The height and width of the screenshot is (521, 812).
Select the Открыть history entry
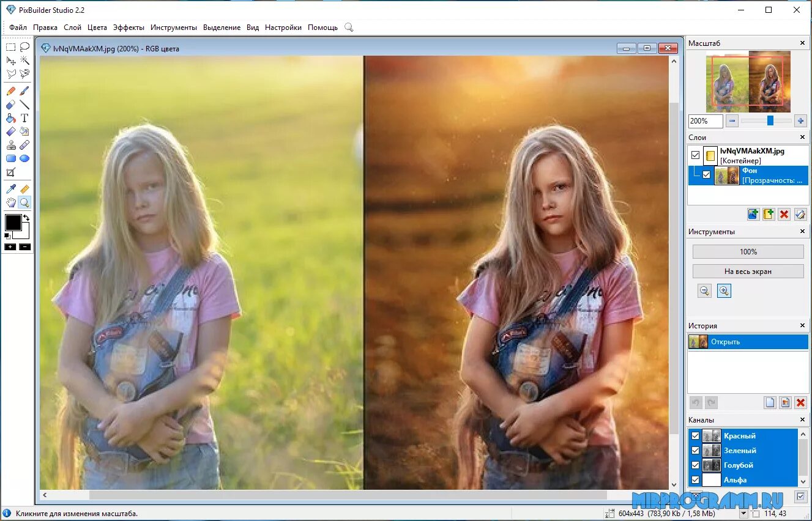click(x=748, y=342)
